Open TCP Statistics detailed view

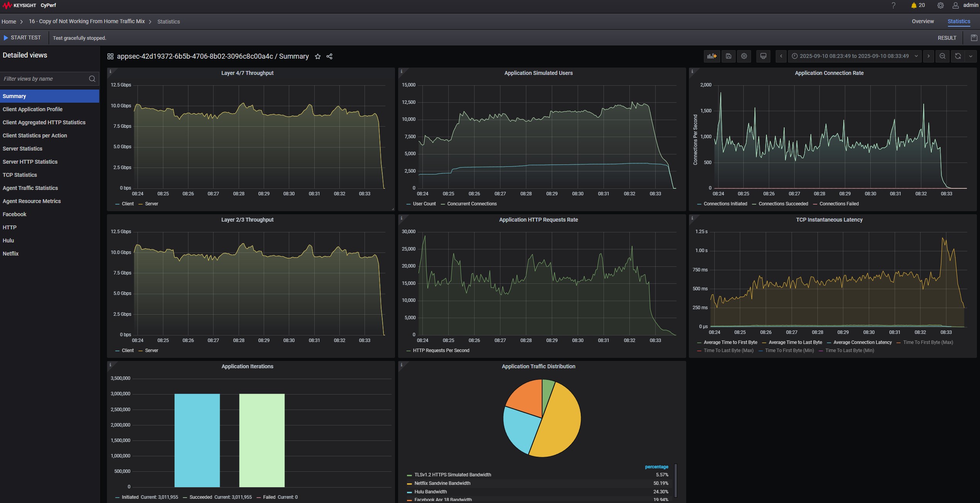pyautogui.click(x=20, y=175)
